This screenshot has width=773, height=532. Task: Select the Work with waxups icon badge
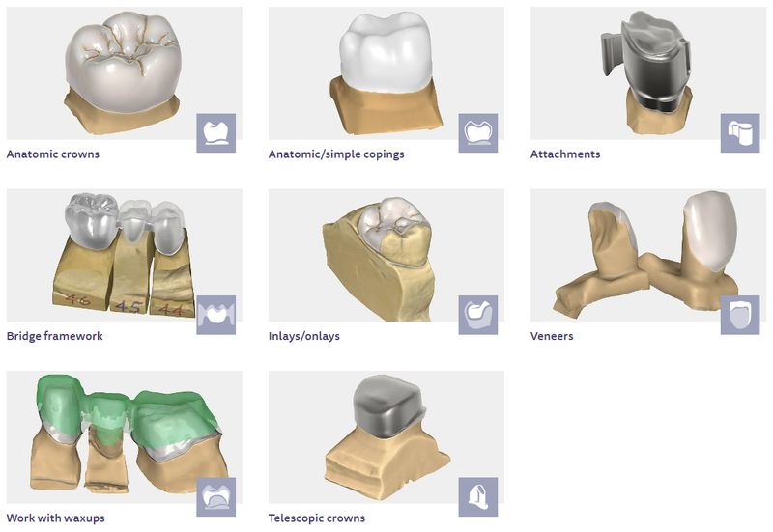tap(215, 497)
